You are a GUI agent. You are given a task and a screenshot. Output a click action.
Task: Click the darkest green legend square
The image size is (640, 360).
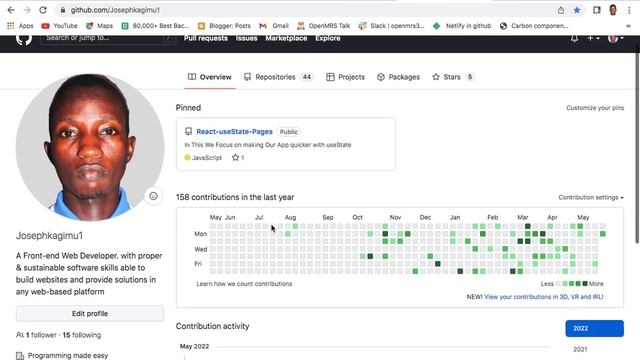click(x=585, y=284)
